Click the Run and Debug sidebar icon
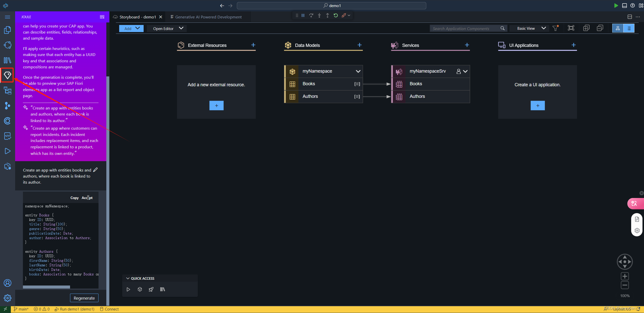The width and height of the screenshot is (644, 313). (x=7, y=151)
